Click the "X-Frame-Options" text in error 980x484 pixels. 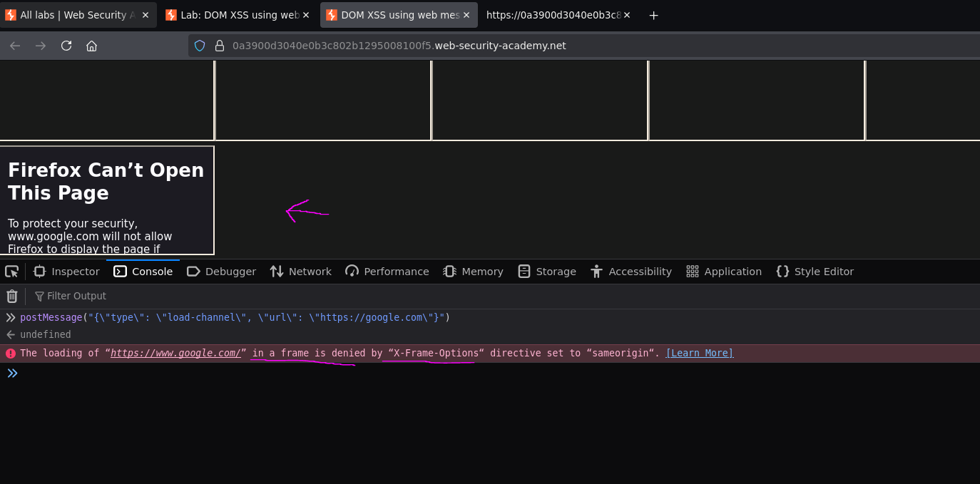coord(437,353)
